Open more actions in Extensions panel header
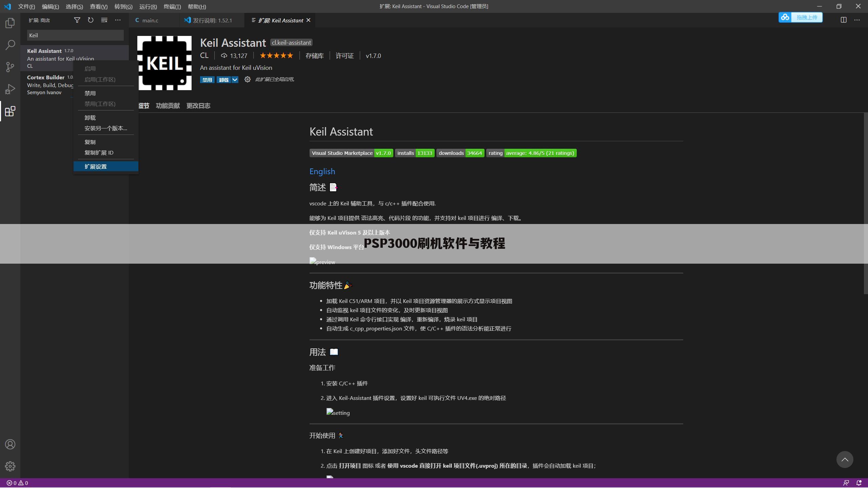The width and height of the screenshot is (868, 488). coord(118,20)
